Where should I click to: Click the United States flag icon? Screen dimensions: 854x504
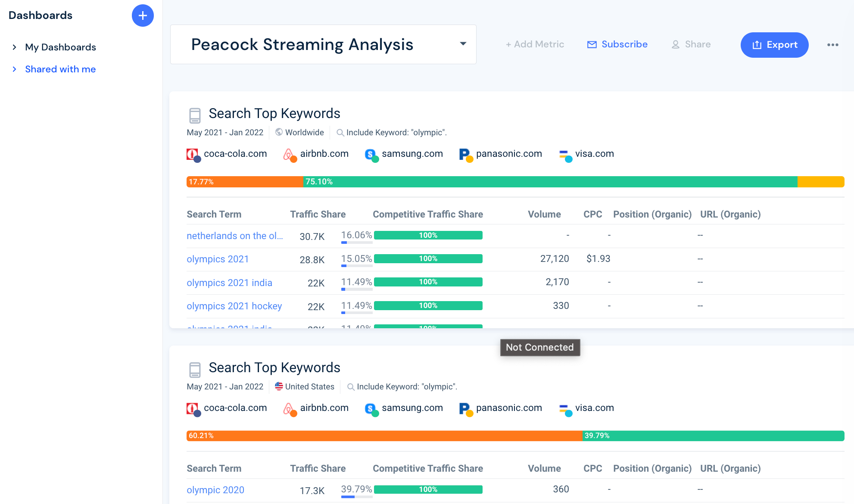tap(279, 386)
